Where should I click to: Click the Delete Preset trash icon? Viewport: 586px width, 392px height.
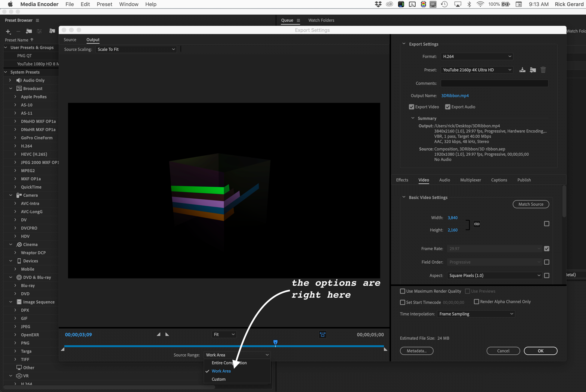pyautogui.click(x=543, y=70)
